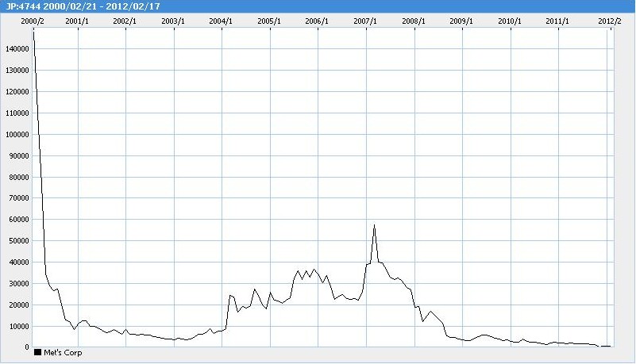
Task: Click the 2012/2 date axis label
Action: pos(610,21)
